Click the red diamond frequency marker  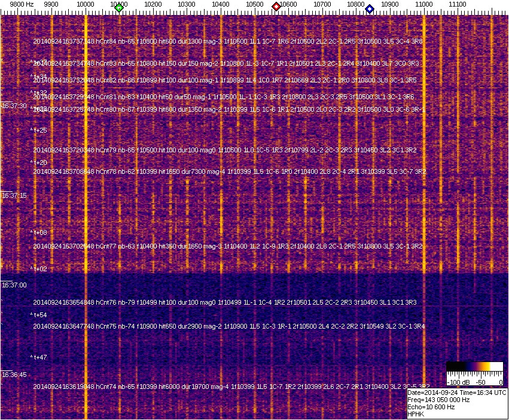point(276,7)
